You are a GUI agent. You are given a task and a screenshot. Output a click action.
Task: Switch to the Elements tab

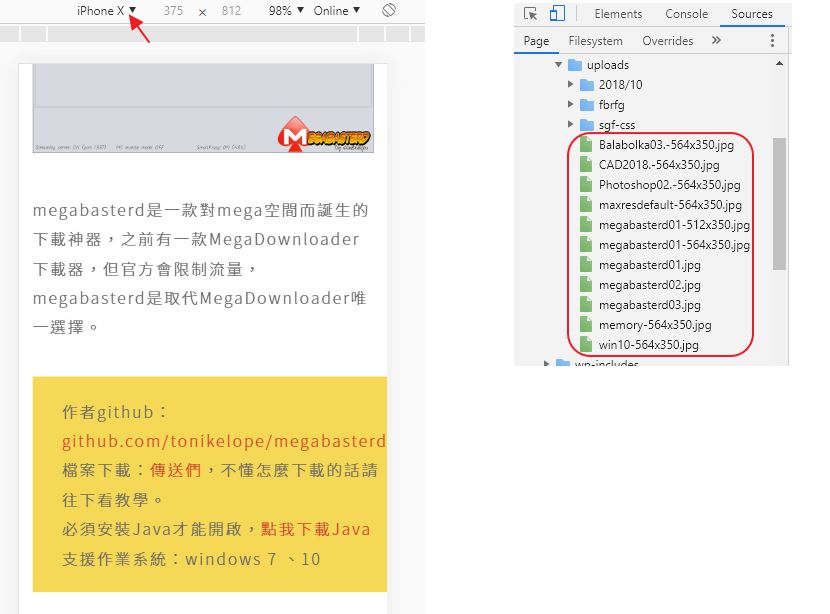(x=618, y=14)
